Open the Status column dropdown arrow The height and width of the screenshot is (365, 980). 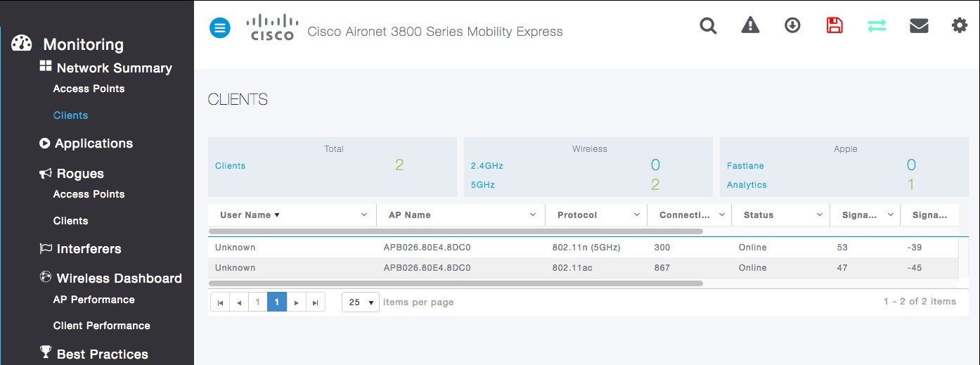(820, 215)
